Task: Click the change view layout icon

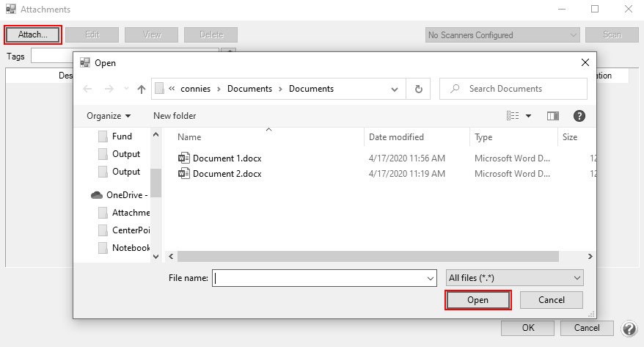Action: click(513, 116)
